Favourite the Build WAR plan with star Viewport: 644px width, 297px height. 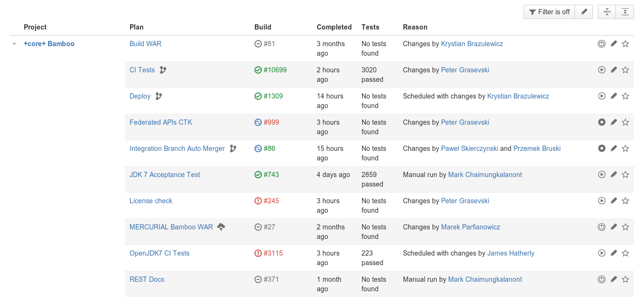point(625,44)
